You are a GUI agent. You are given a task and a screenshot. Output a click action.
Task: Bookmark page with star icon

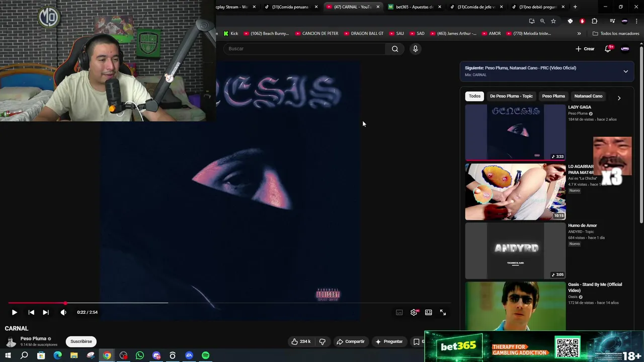553,21
